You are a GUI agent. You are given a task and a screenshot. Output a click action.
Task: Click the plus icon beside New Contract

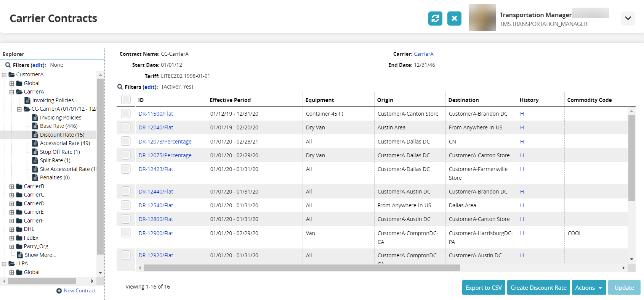click(x=59, y=291)
